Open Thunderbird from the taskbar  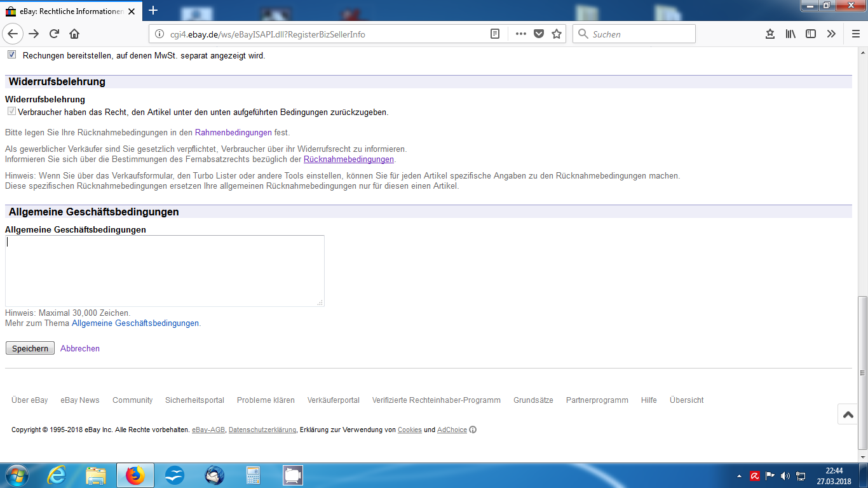coord(214,475)
